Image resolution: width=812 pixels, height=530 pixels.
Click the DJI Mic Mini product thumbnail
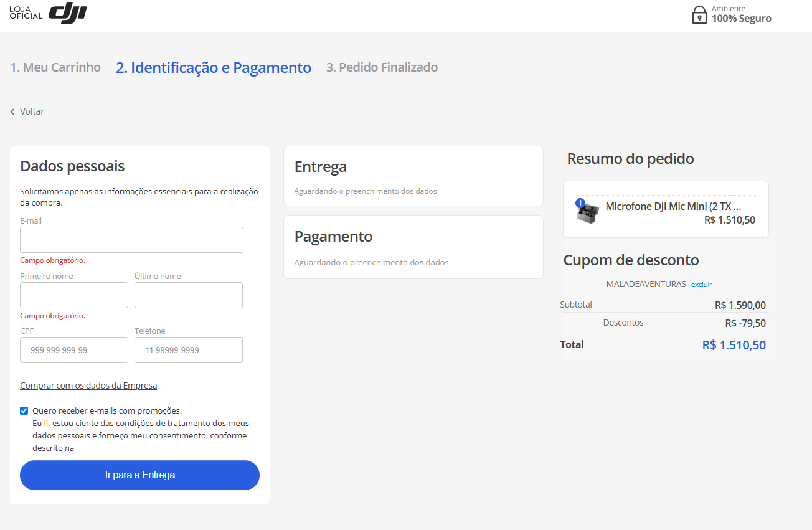(x=587, y=214)
